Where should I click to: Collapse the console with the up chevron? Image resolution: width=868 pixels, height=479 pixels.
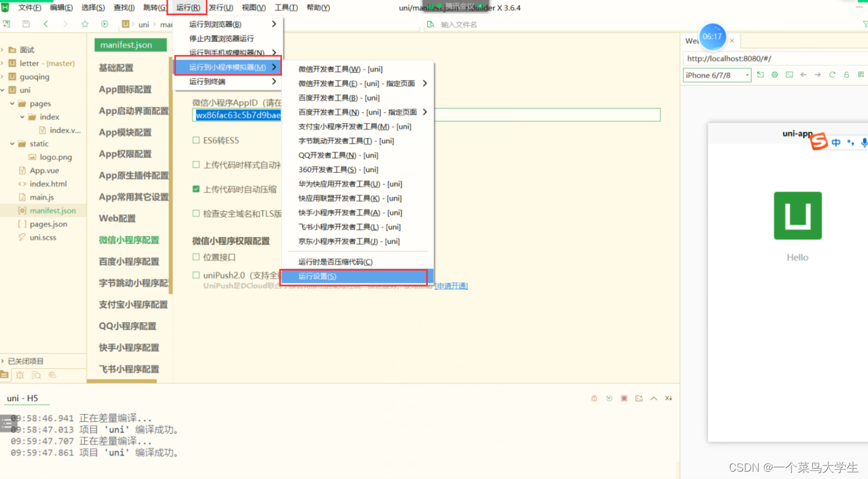point(653,398)
